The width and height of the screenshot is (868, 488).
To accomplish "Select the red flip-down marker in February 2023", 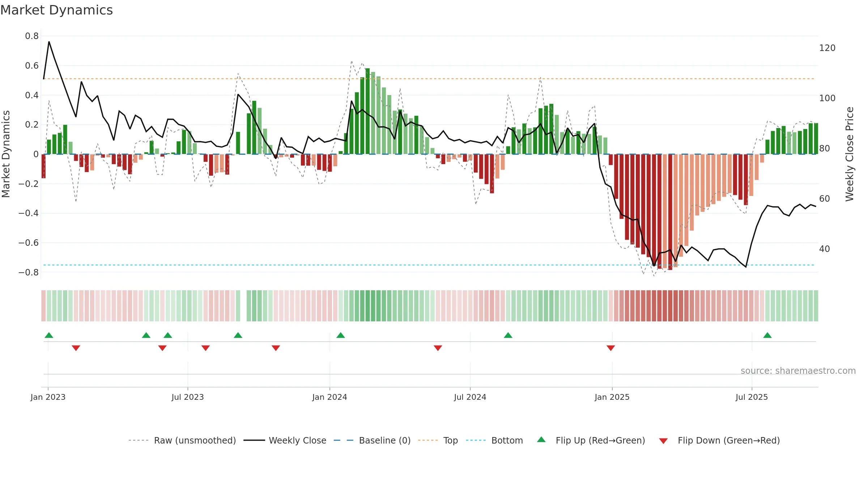I will [x=76, y=348].
